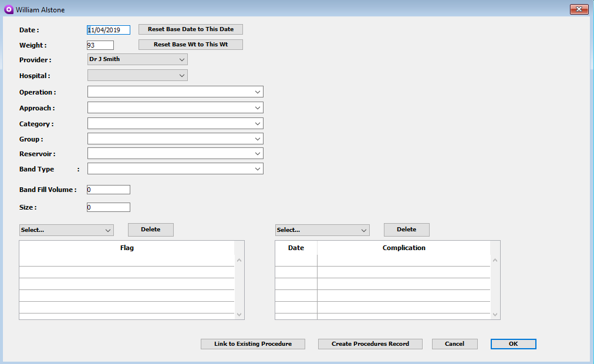
Task: Click OK to confirm the record
Action: coord(512,343)
